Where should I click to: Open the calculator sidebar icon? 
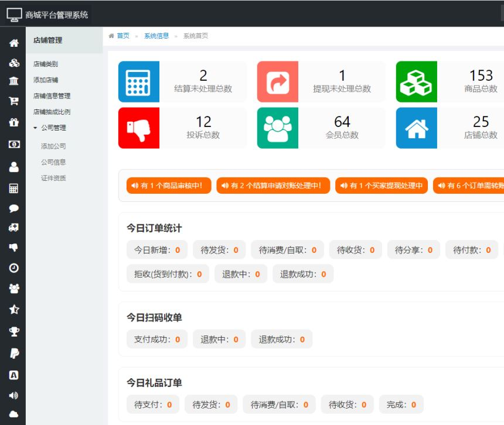click(x=13, y=188)
